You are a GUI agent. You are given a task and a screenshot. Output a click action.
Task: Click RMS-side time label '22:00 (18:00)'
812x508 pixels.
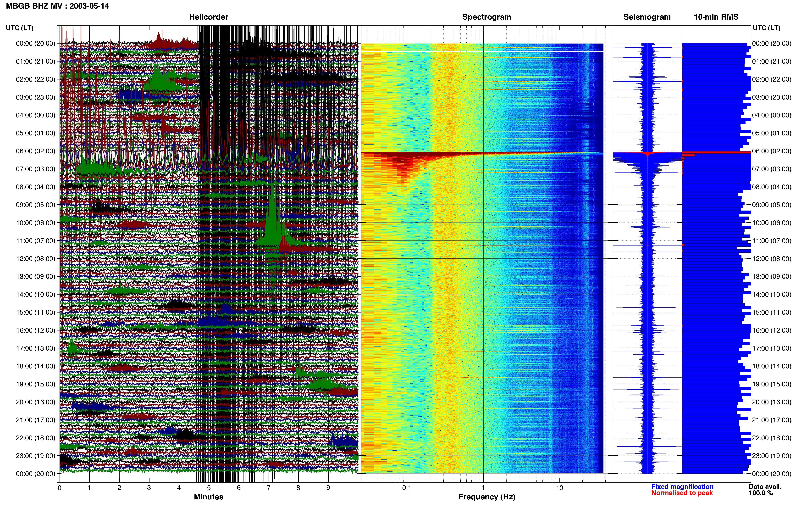click(x=772, y=438)
